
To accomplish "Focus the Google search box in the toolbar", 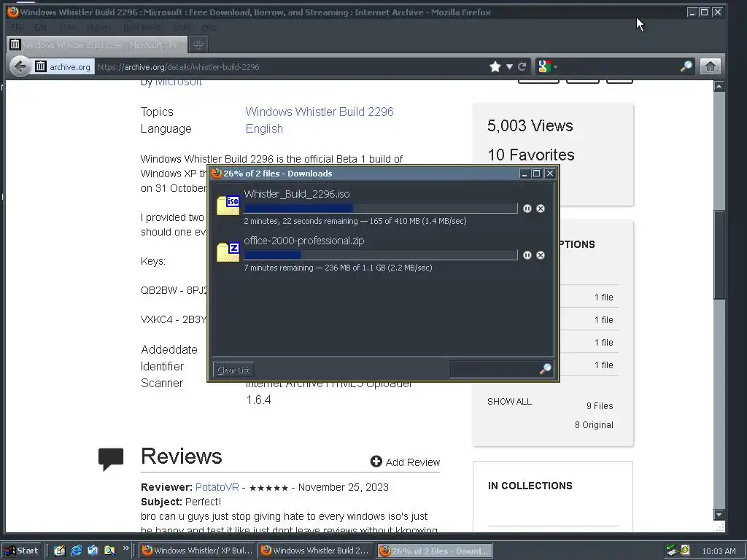I will pos(619,66).
